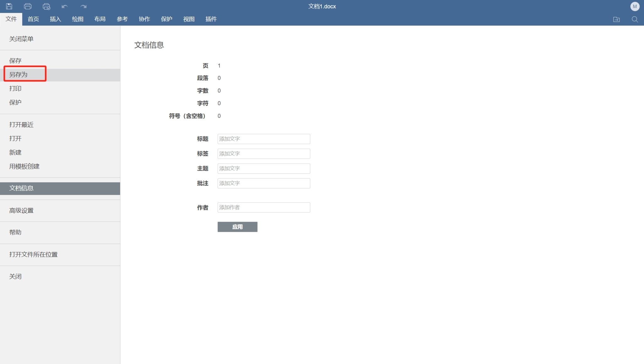
Task: Switch to the 插件 tab
Action: click(211, 19)
